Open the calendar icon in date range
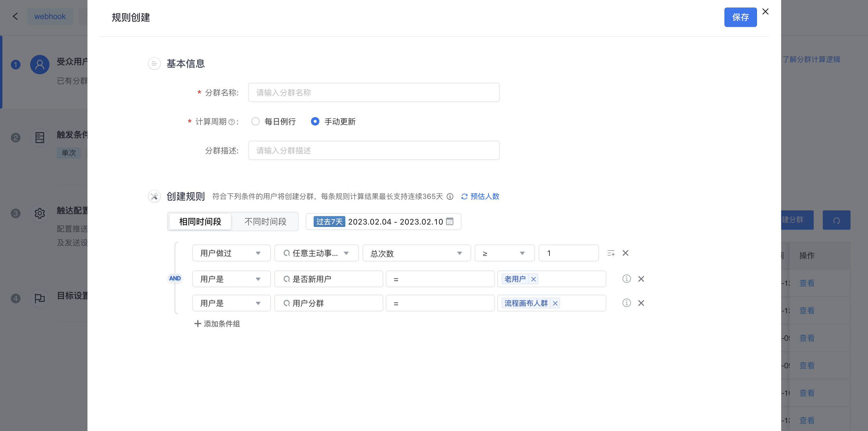Screen dimensions: 868x431 (449, 222)
